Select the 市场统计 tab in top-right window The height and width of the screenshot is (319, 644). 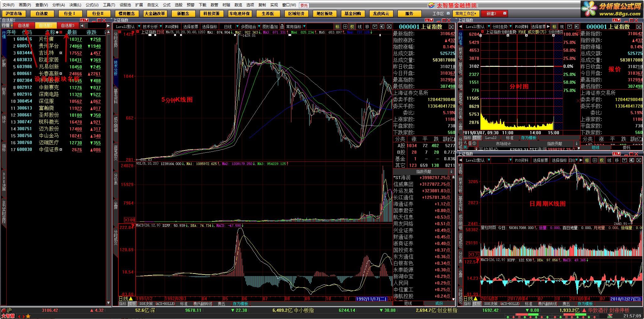503,144
